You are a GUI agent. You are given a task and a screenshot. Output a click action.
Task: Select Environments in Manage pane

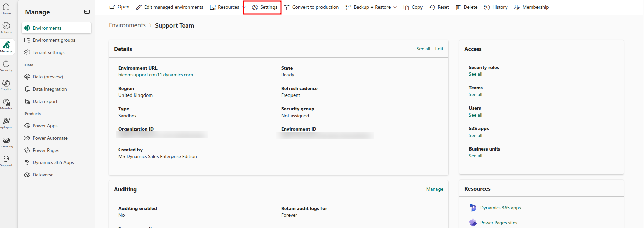click(x=56, y=28)
